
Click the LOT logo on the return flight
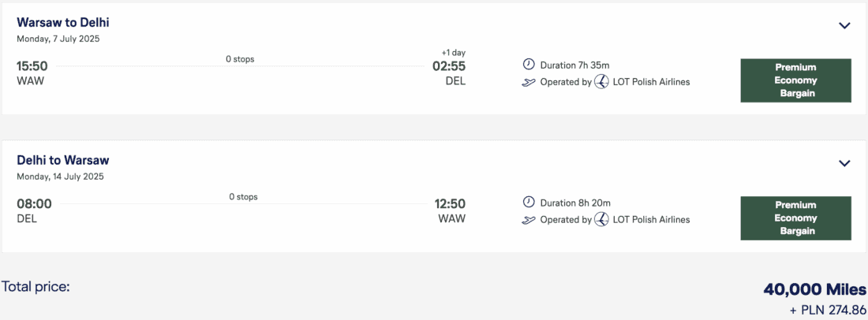(x=601, y=220)
